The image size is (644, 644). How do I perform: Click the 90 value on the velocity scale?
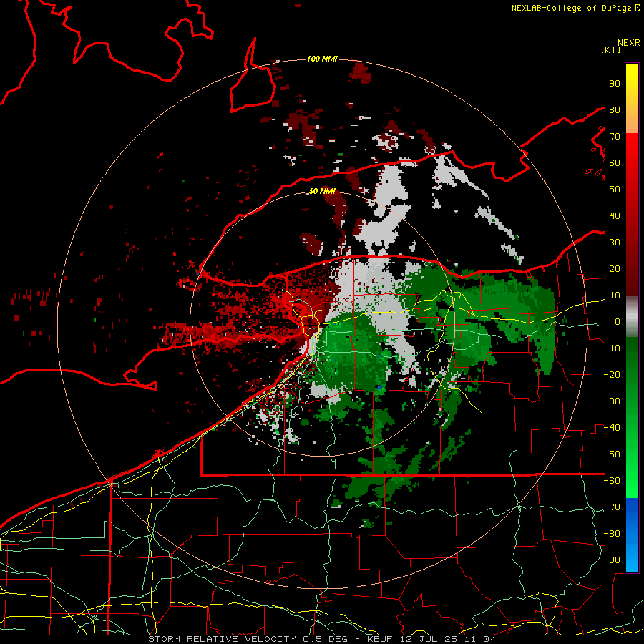615,84
